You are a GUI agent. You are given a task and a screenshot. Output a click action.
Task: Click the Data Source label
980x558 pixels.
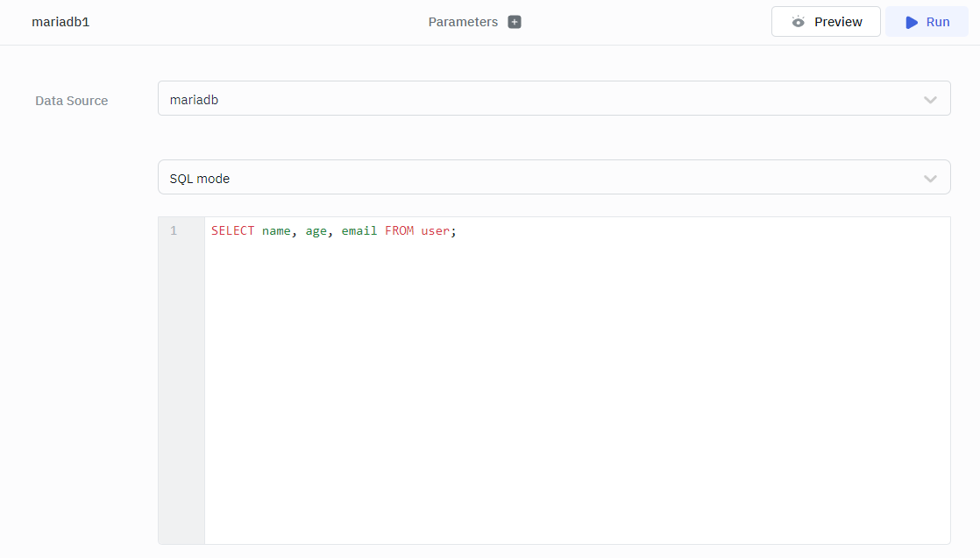(72, 101)
